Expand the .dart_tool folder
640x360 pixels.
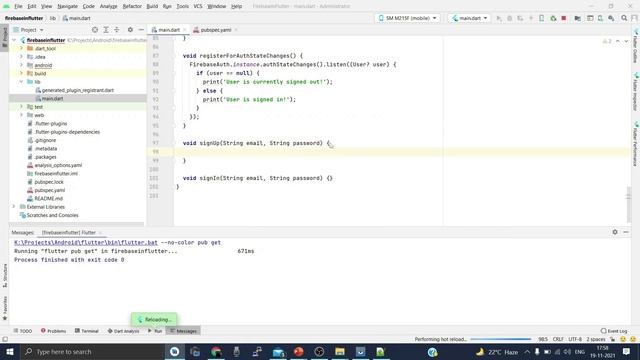[22, 48]
